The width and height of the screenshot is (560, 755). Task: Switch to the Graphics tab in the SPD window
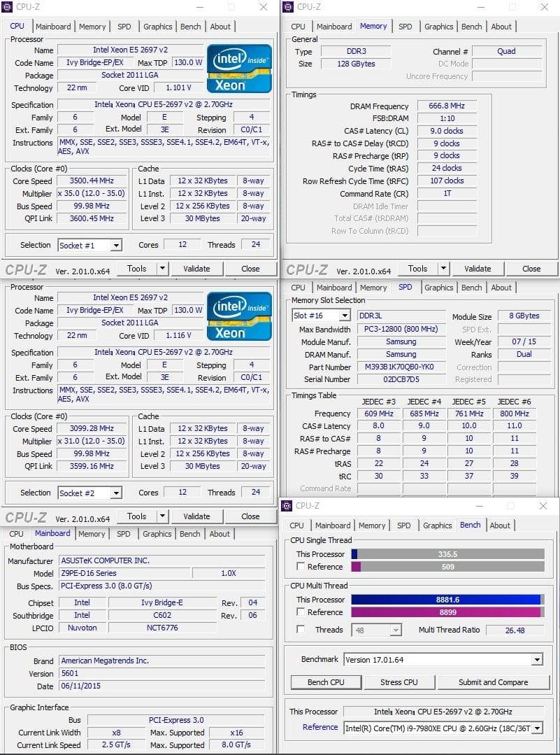pyautogui.click(x=439, y=288)
